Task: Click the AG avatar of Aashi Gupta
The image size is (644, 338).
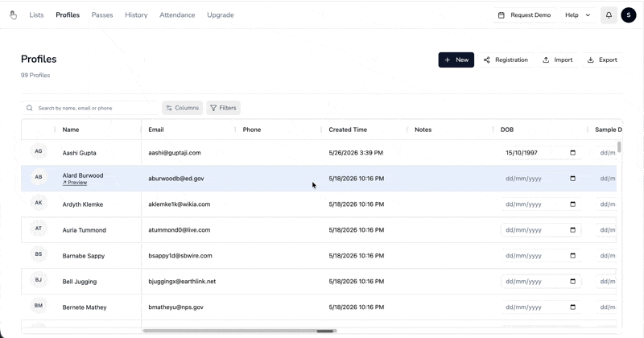Action: pyautogui.click(x=39, y=151)
